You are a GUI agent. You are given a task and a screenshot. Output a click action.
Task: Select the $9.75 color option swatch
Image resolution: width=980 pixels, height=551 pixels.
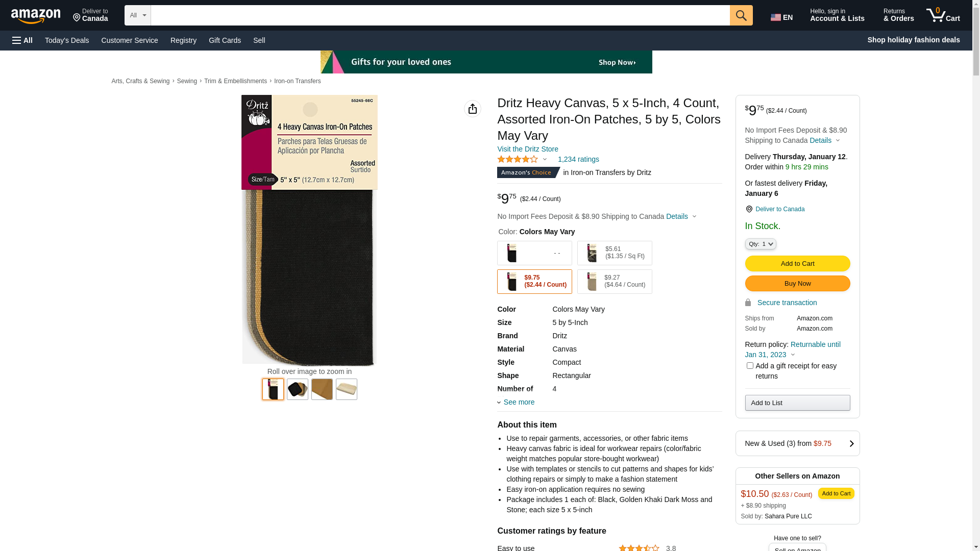(x=534, y=282)
